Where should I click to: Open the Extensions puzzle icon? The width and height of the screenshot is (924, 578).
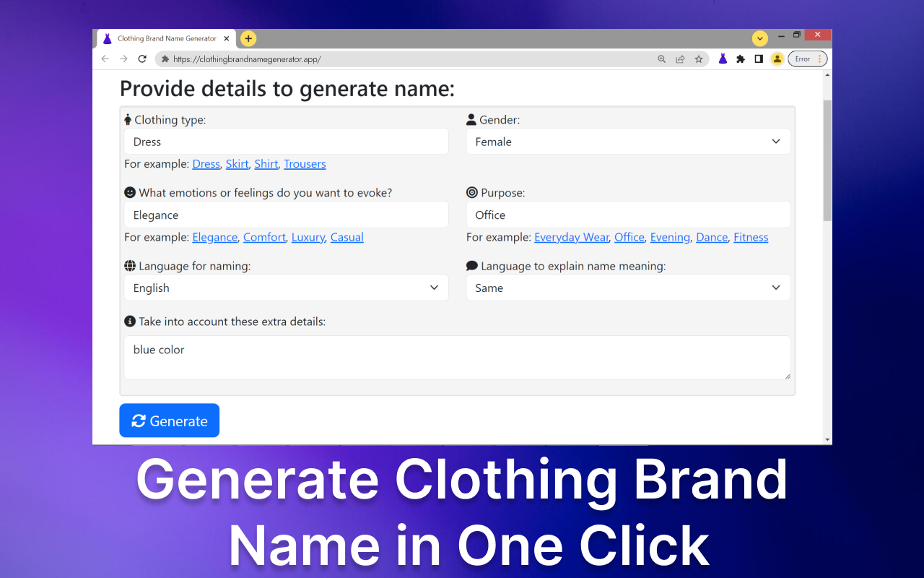741,59
